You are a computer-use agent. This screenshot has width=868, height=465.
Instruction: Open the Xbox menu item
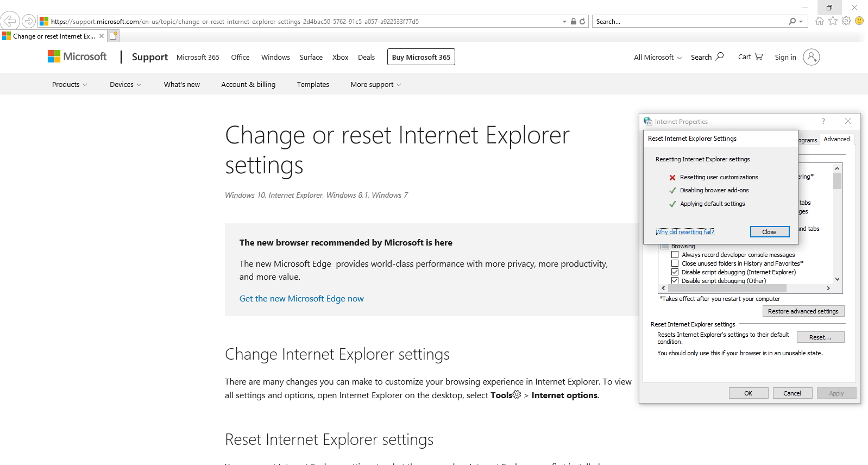(341, 57)
